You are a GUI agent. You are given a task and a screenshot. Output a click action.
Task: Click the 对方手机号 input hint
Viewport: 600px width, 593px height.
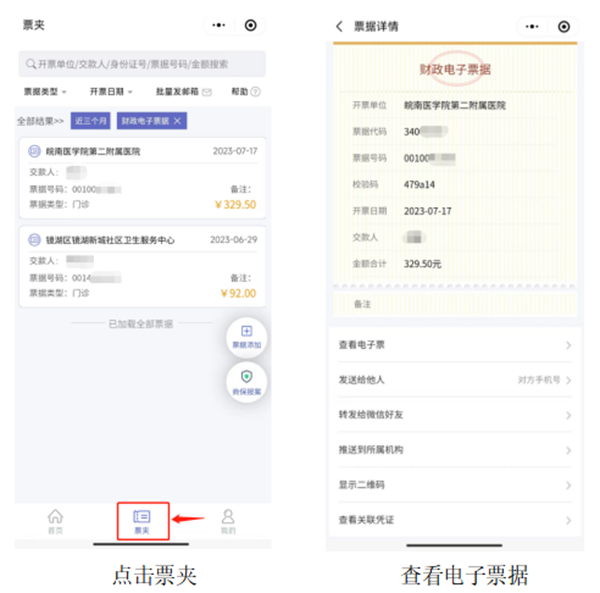click(x=539, y=380)
